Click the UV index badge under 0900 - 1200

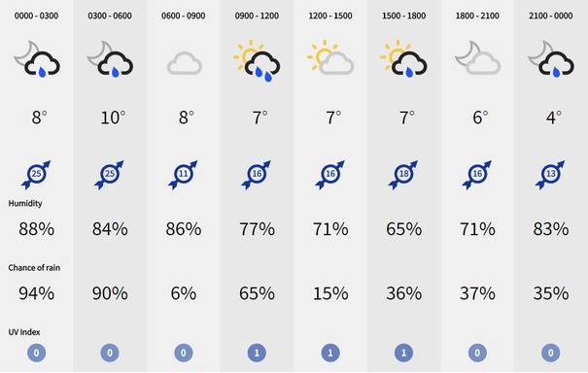click(257, 353)
